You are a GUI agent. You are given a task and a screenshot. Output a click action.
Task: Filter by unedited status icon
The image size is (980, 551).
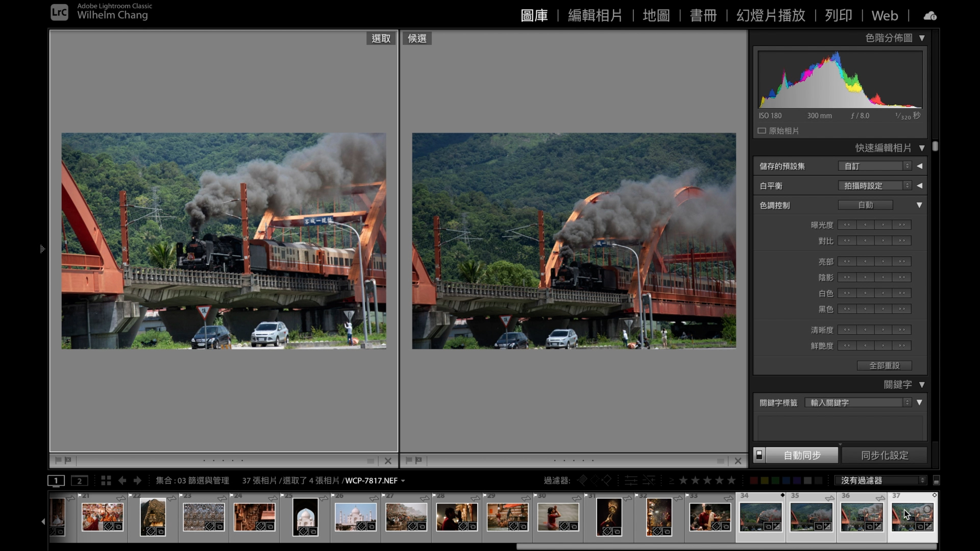click(649, 481)
